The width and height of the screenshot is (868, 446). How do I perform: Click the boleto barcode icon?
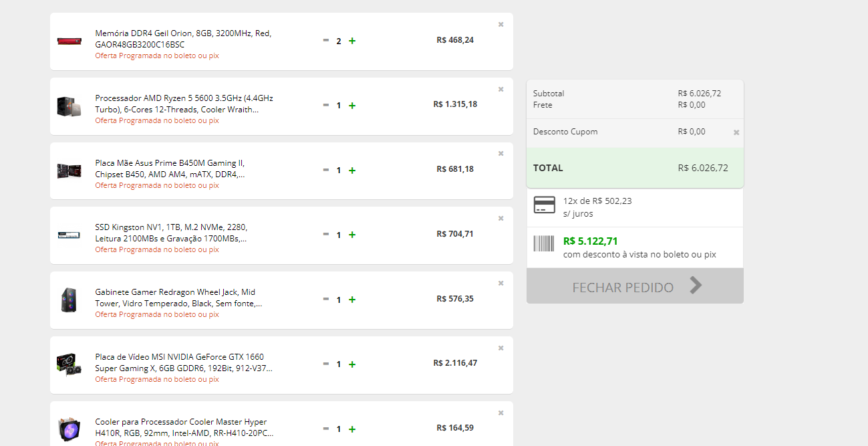(545, 243)
